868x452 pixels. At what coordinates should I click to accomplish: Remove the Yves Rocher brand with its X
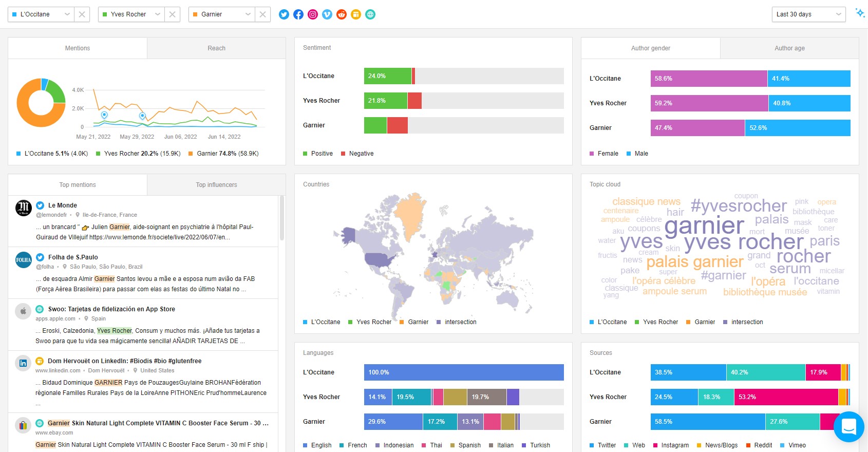(172, 14)
